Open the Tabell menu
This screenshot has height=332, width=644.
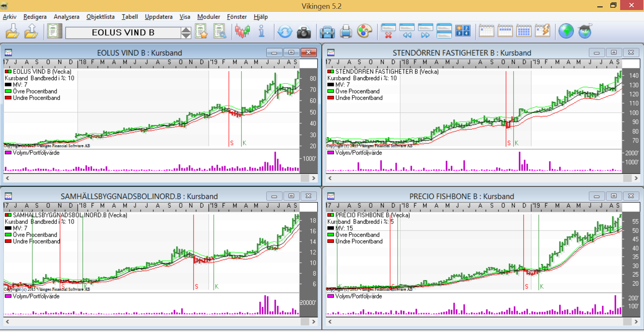pyautogui.click(x=130, y=17)
